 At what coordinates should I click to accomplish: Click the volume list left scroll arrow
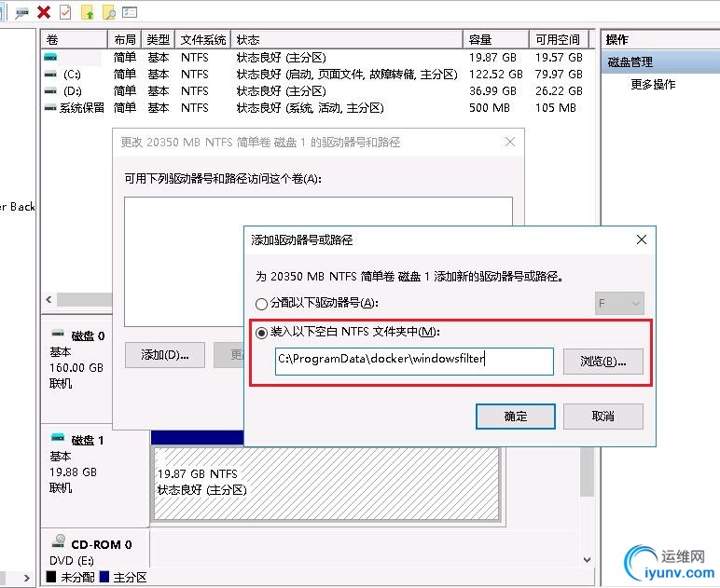point(48,299)
